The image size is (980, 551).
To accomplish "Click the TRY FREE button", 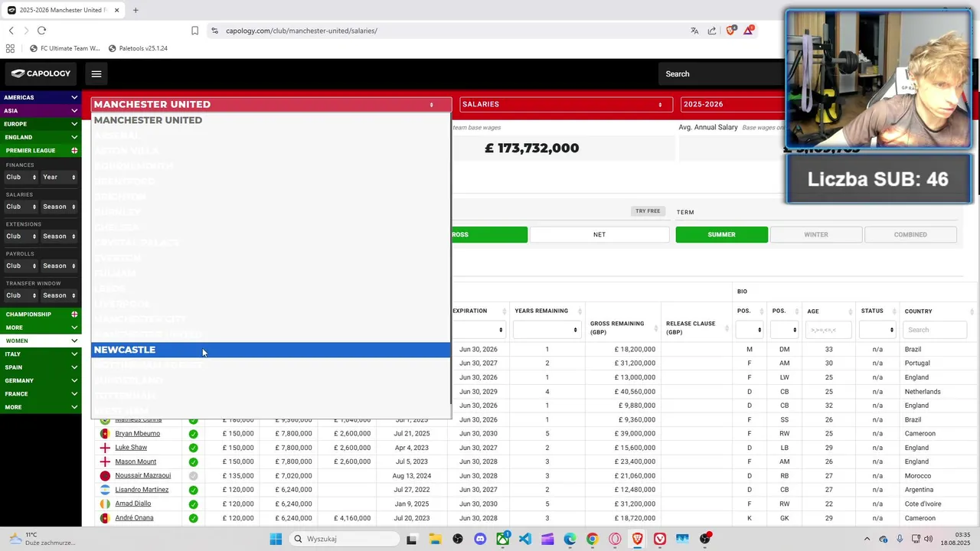I will point(648,211).
